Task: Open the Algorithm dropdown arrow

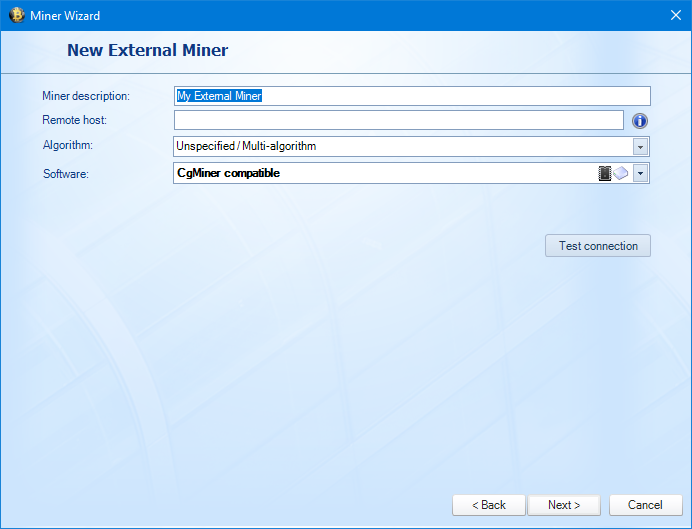Action: click(640, 147)
